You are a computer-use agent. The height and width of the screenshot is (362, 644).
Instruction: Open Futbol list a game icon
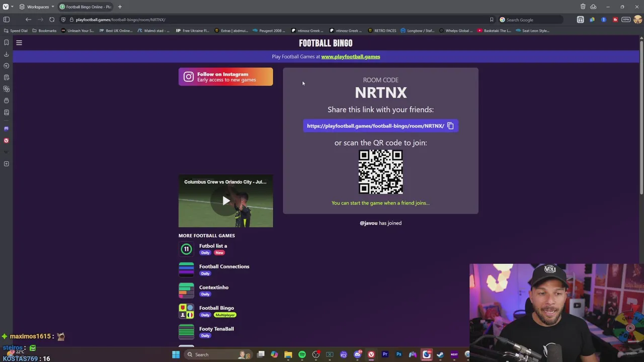point(186,249)
